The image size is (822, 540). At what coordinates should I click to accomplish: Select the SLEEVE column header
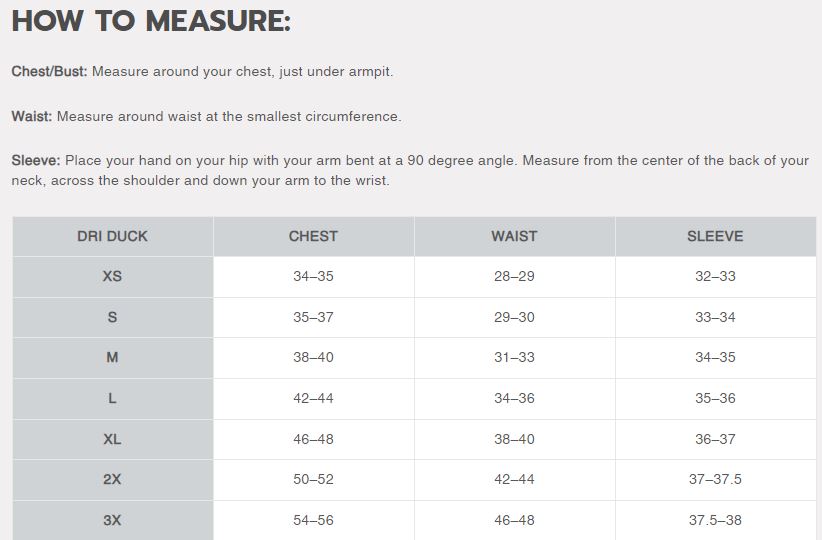coord(715,237)
